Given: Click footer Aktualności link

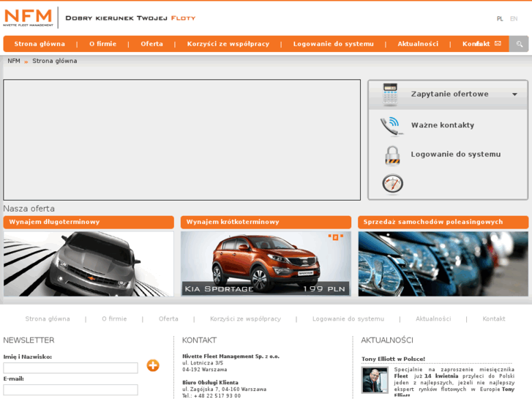Looking at the screenshot, I should point(433,319).
